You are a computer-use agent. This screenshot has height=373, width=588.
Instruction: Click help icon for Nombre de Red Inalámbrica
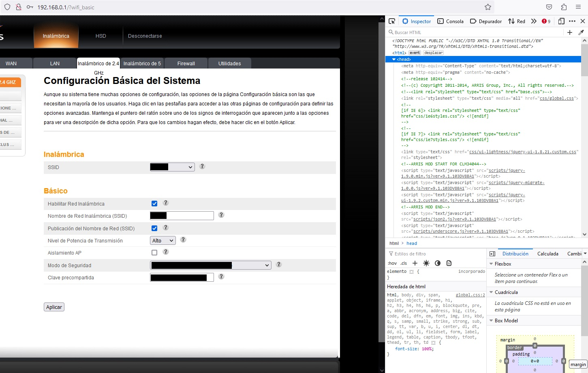(x=221, y=215)
